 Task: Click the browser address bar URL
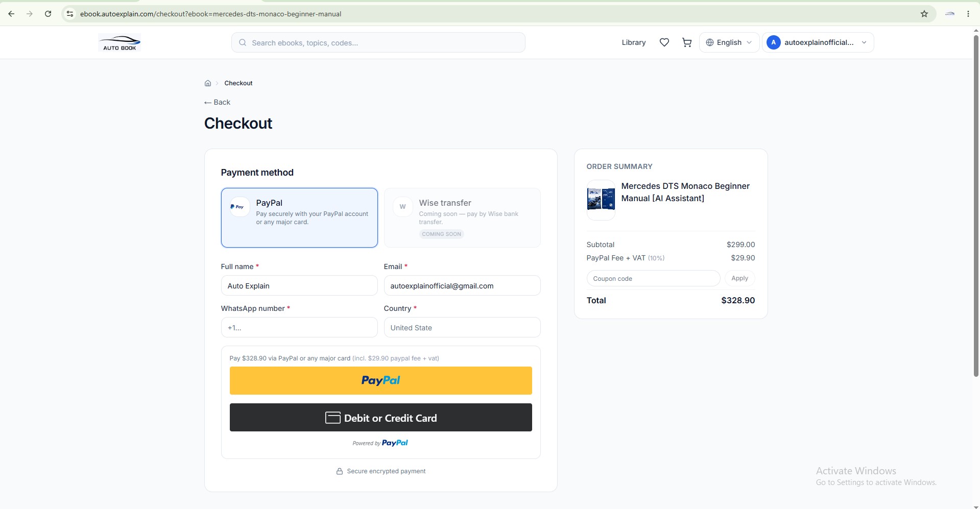click(x=210, y=14)
